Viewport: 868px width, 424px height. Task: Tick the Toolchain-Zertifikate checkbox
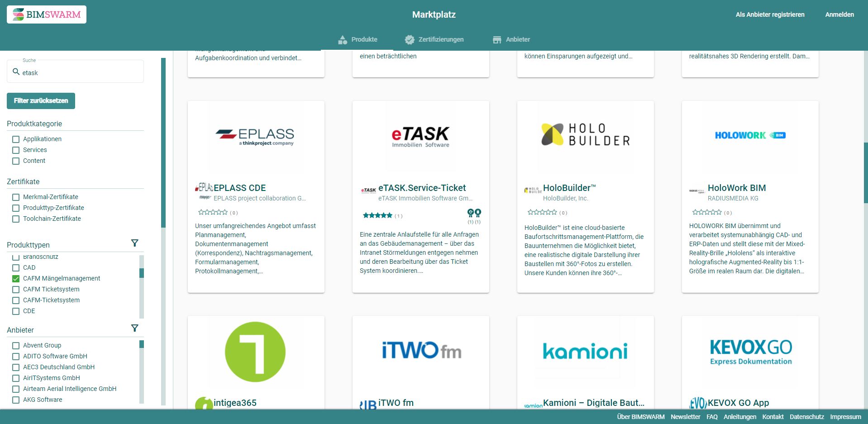(x=16, y=219)
